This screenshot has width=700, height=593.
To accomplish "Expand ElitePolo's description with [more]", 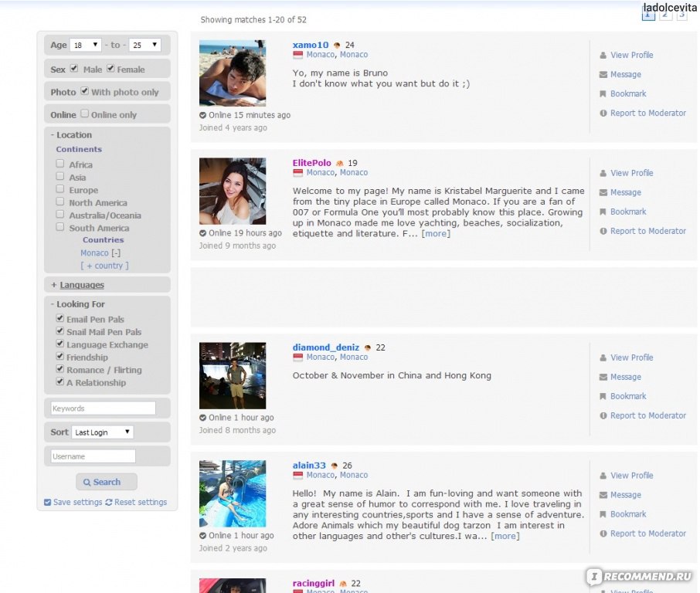I will pos(436,234).
